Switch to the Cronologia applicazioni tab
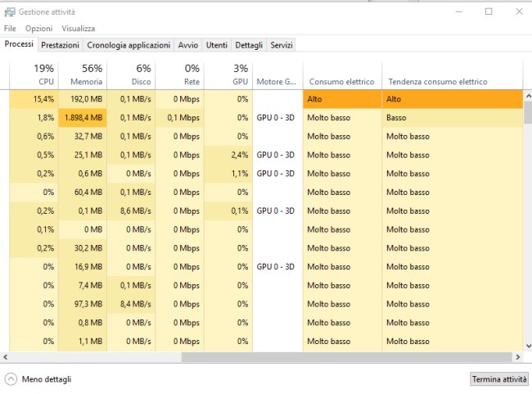The height and width of the screenshot is (394, 532). [x=128, y=45]
